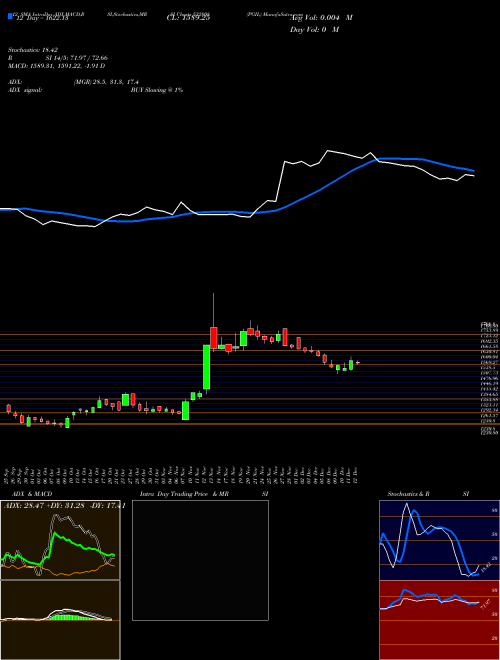Click the tall red candlestick with long upper wick
The height and width of the screenshot is (660, 500).
[x=213, y=338]
